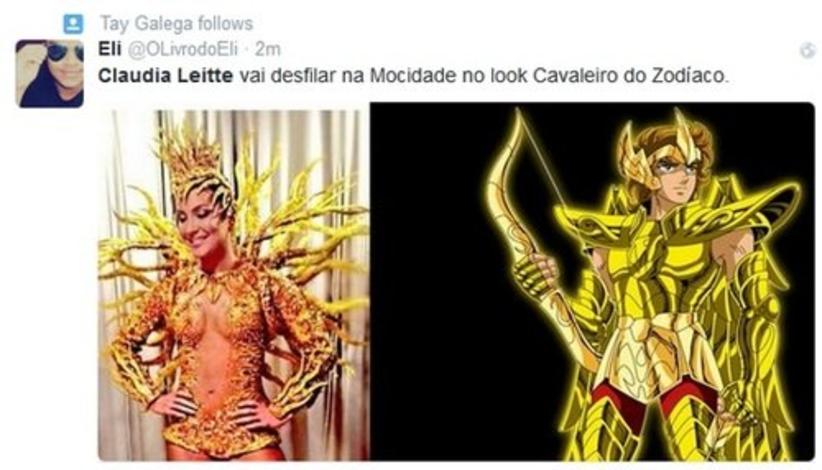Click the word follows in the header line

coord(226,24)
